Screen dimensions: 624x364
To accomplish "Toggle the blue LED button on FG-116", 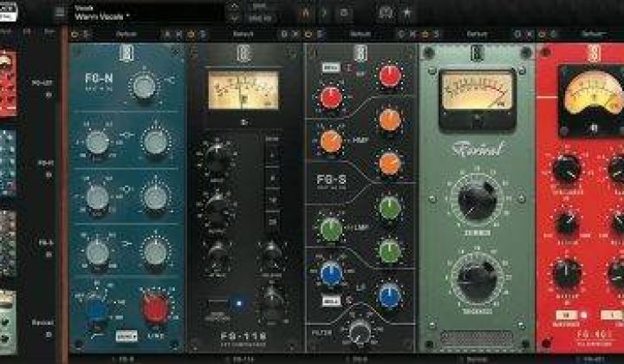I will pyautogui.click(x=239, y=303).
